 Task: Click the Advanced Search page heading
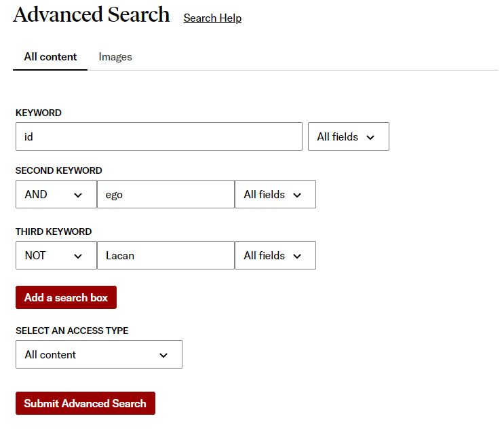pos(92,15)
